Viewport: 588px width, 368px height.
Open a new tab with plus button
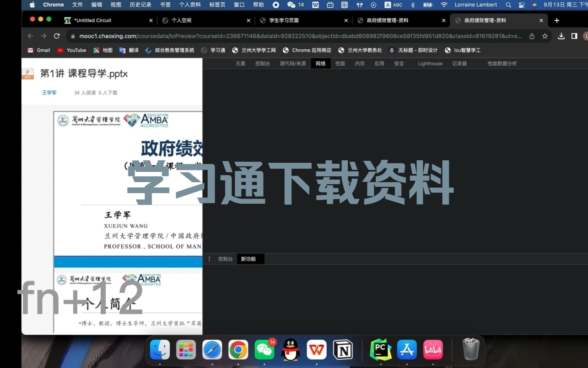[556, 20]
